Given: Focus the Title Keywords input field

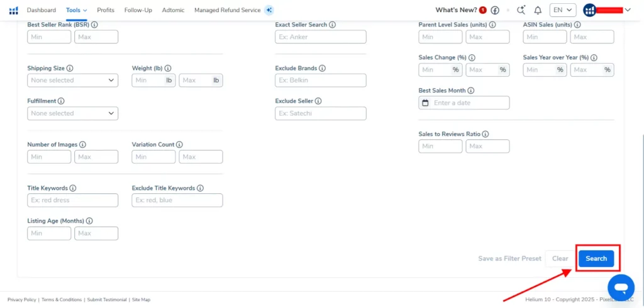Looking at the screenshot, I should click(x=73, y=200).
